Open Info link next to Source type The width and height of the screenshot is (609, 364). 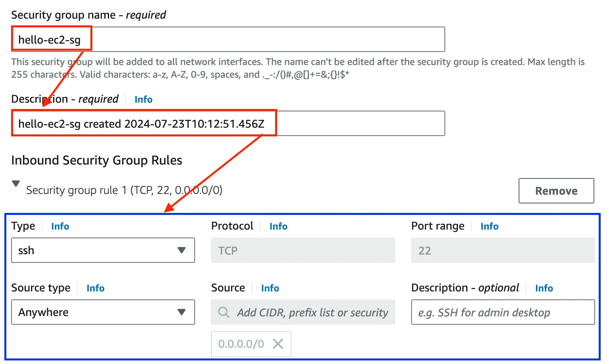[96, 288]
